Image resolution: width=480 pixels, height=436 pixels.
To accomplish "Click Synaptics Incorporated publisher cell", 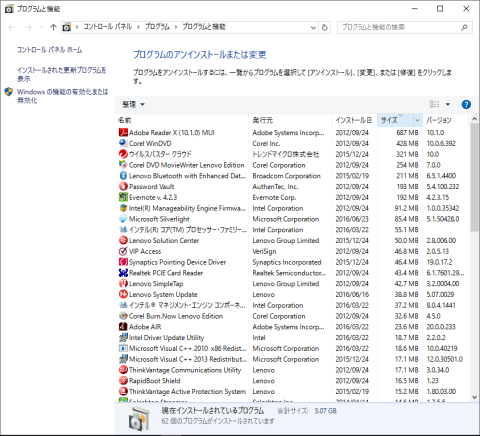I will (x=287, y=262).
